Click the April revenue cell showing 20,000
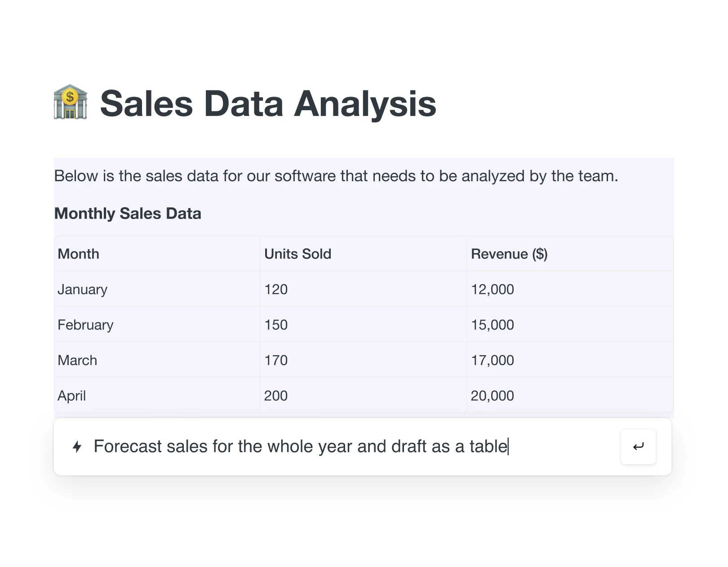728x567 pixels. point(492,395)
